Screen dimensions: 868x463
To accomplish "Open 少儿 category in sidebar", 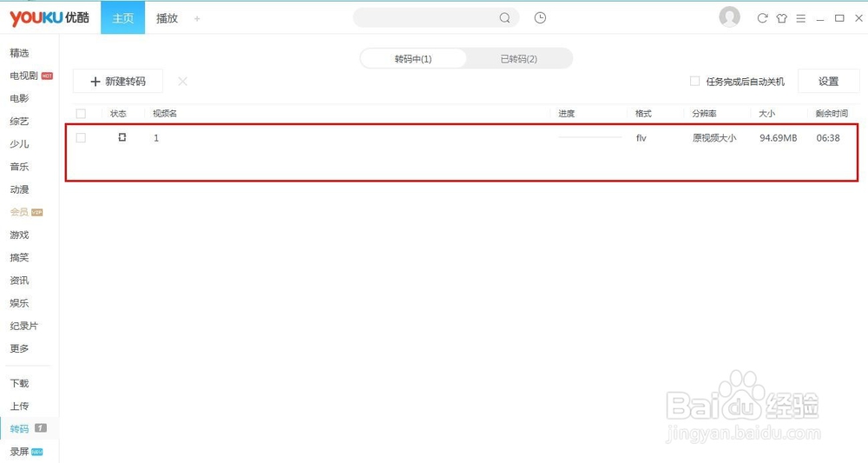I will click(19, 144).
